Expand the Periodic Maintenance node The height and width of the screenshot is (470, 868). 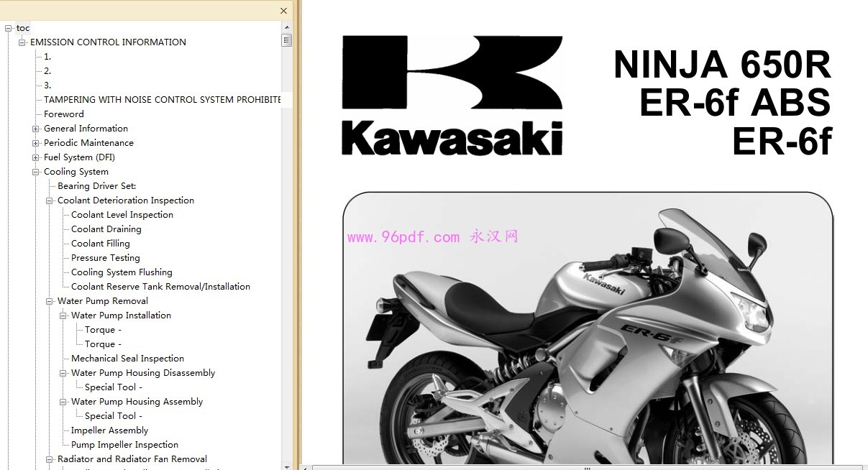click(36, 143)
